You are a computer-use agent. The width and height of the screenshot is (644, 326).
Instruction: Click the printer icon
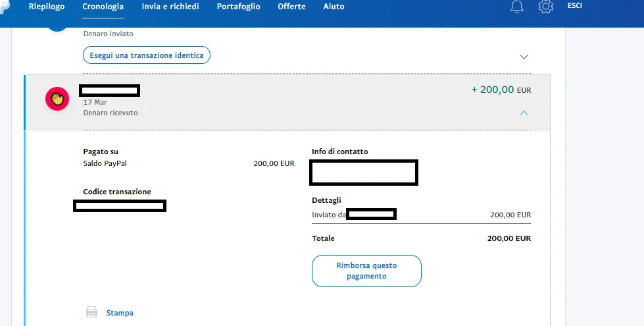(92, 312)
